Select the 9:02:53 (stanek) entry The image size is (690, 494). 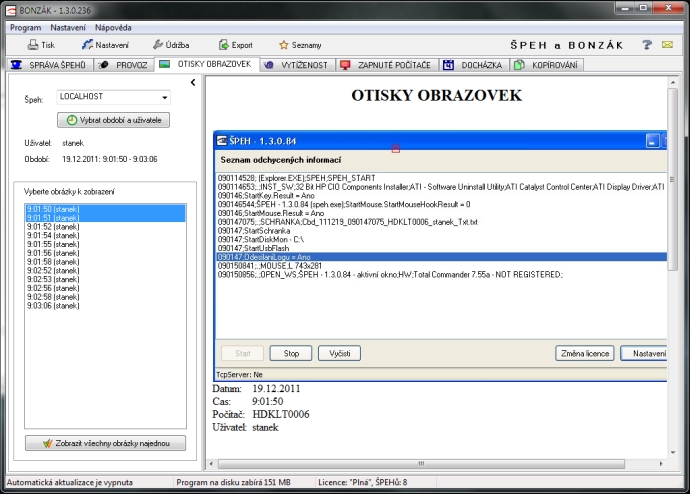[105, 279]
